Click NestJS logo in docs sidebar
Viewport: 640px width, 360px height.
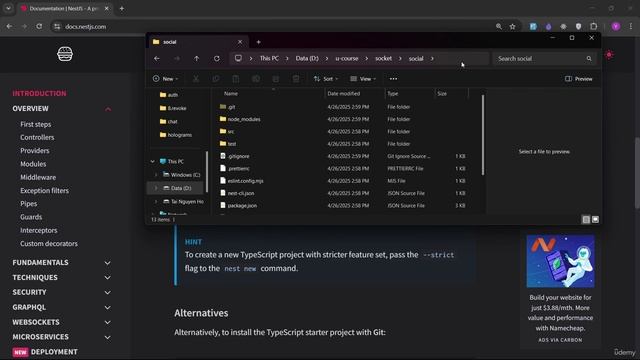(65, 54)
